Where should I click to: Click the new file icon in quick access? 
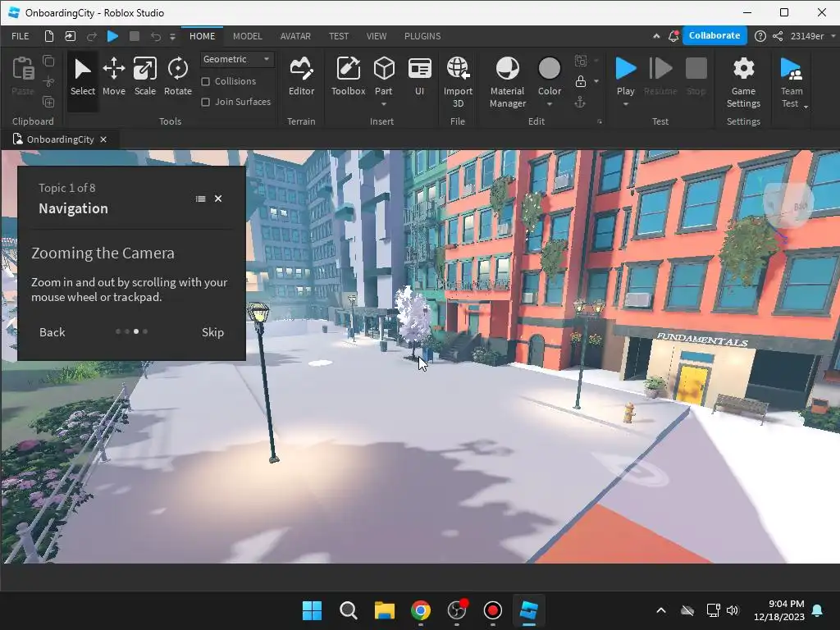(48, 36)
